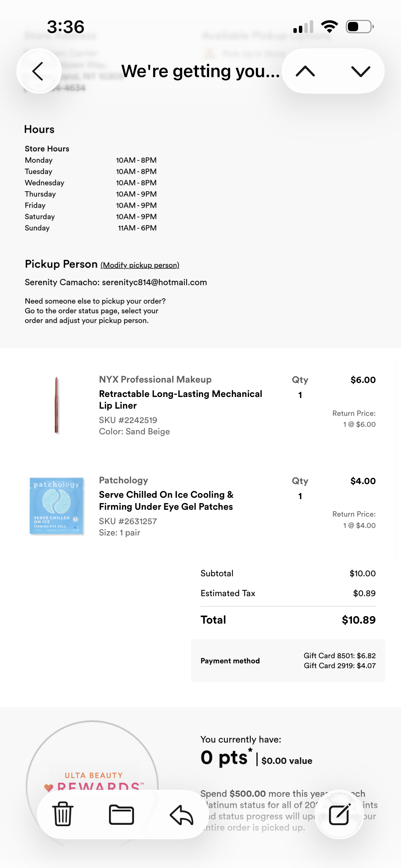Screen dimensions: 401x868
Task: Move message using the folder icon
Action: click(121, 814)
